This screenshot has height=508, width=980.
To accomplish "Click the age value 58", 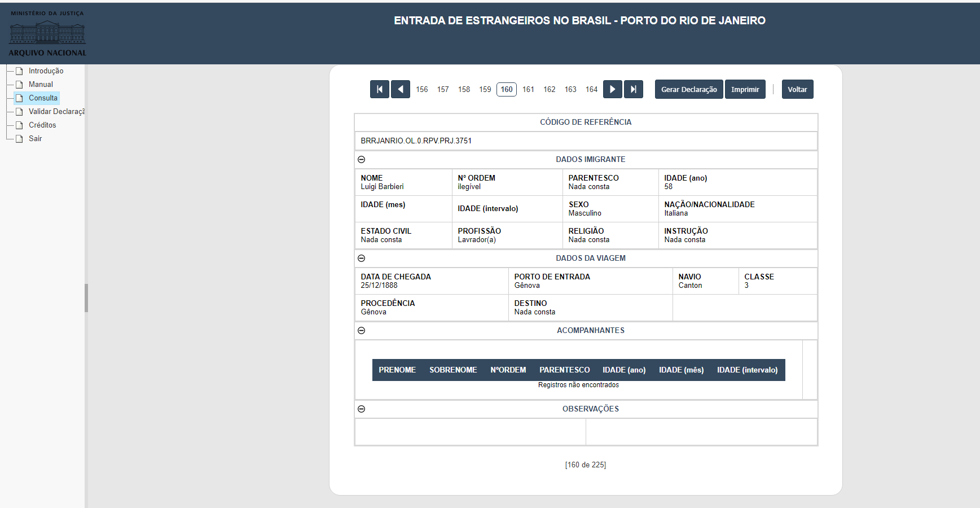I will [669, 187].
